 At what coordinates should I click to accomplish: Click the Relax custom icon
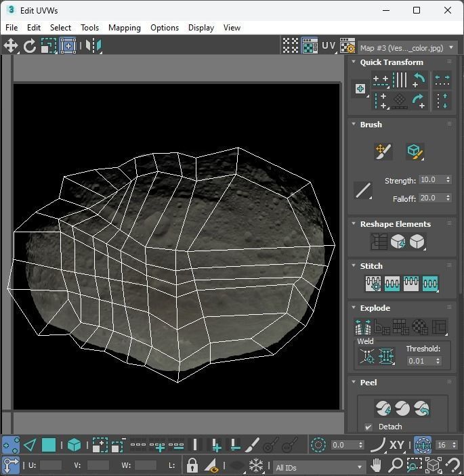click(417, 242)
